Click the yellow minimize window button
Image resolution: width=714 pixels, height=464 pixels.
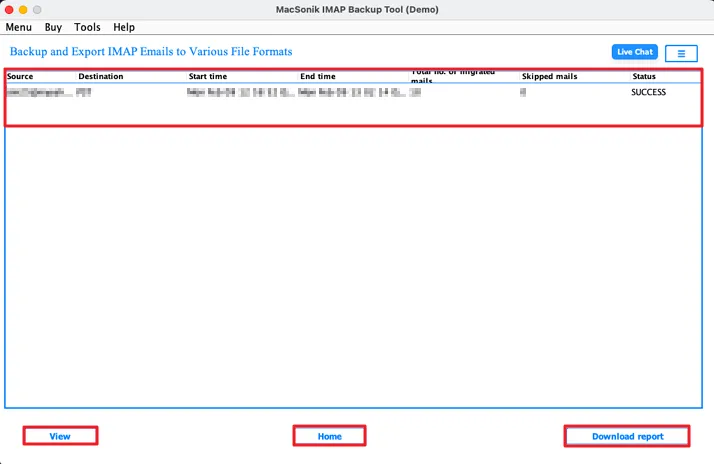(x=23, y=10)
